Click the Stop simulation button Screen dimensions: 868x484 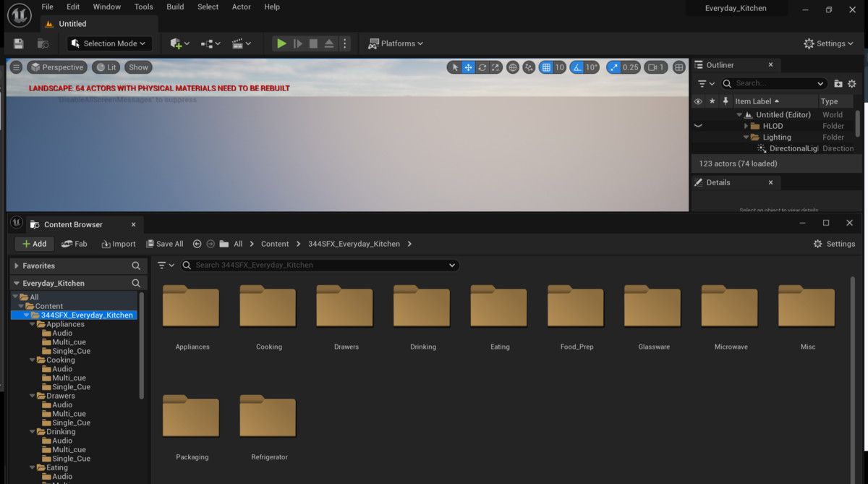click(313, 43)
